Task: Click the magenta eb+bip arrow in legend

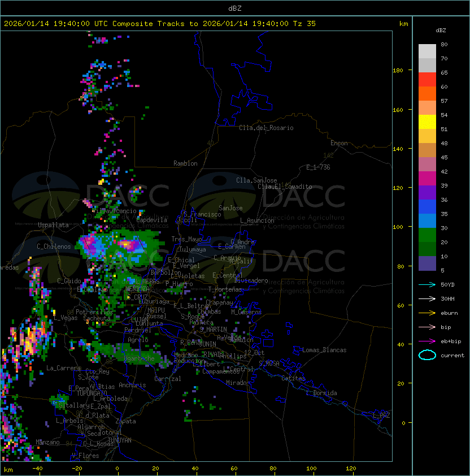Action: tap(427, 341)
